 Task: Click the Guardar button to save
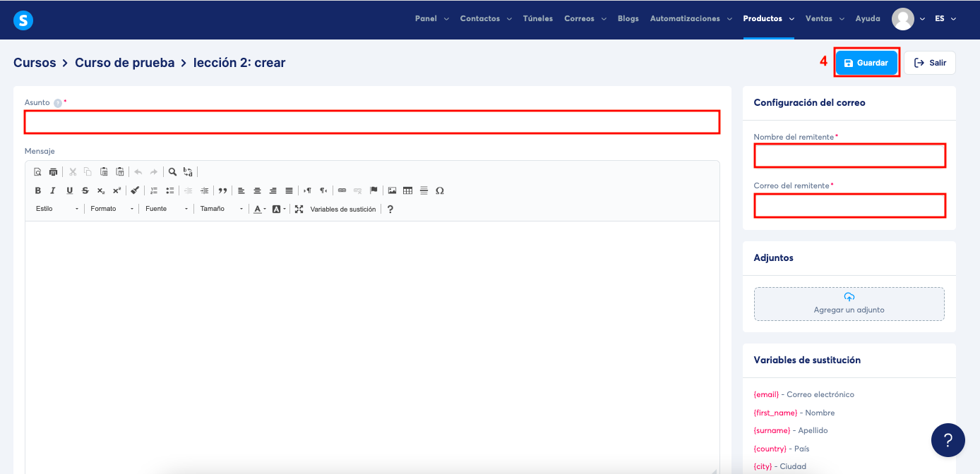point(866,62)
